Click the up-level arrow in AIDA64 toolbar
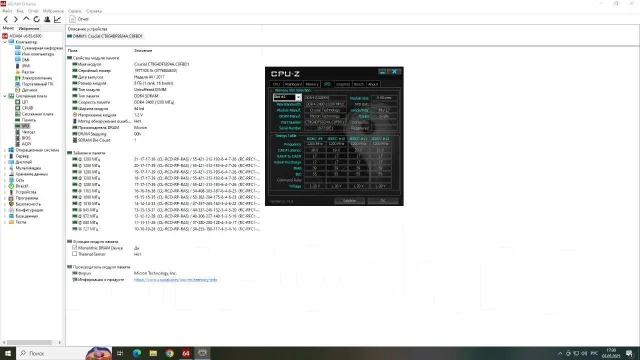The height and width of the screenshot is (360, 640). click(x=26, y=19)
